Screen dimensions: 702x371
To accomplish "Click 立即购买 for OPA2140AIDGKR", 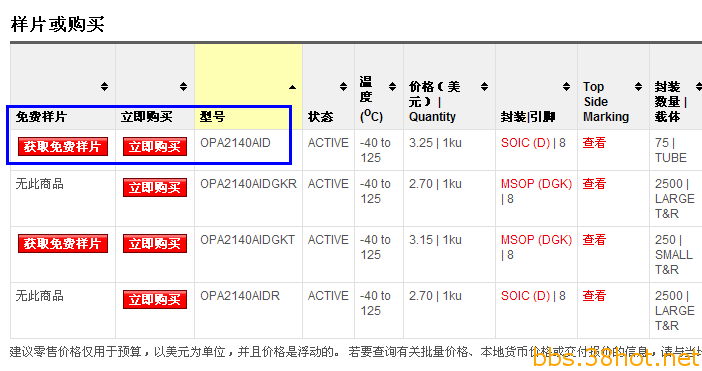I will [x=155, y=188].
